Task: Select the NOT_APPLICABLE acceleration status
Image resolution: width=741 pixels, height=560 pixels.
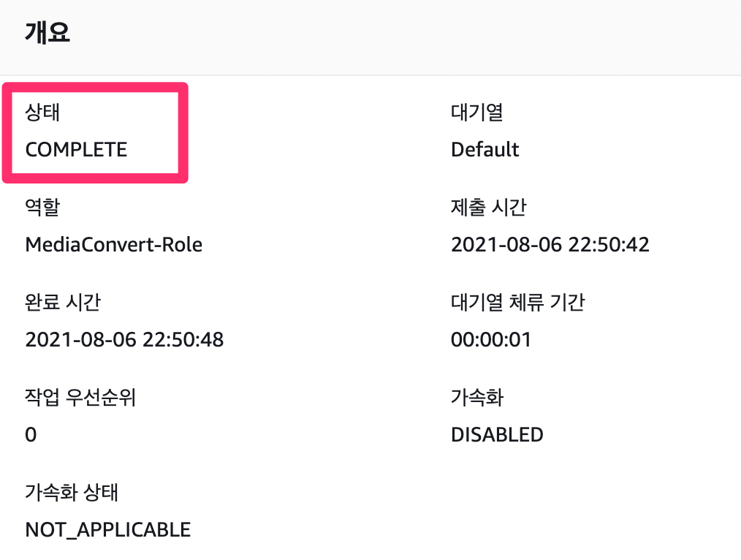Action: coord(107,529)
